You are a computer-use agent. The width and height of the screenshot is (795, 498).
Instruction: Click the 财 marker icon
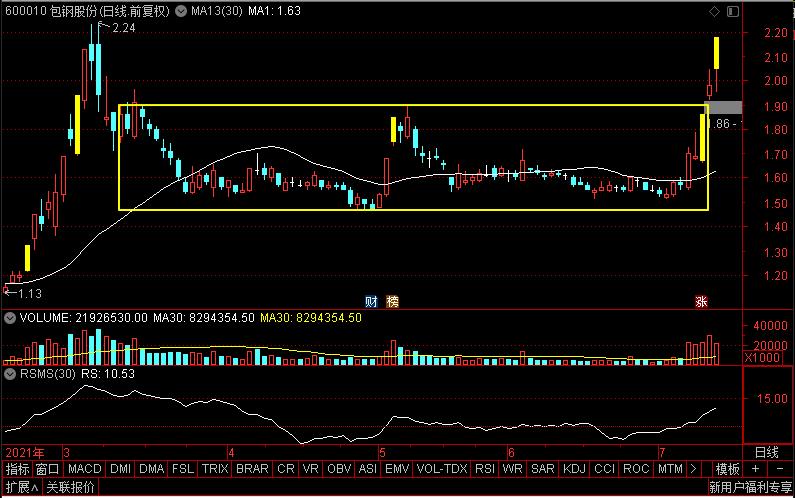click(x=371, y=302)
